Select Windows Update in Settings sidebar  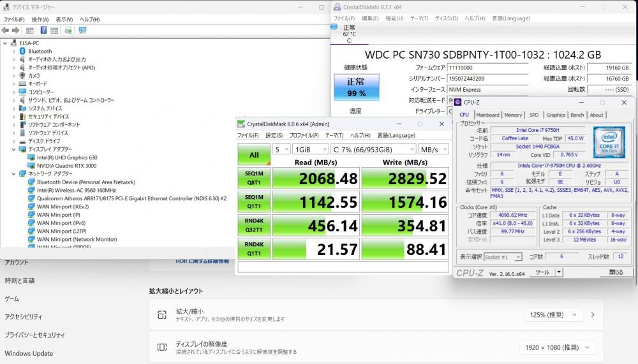29,353
